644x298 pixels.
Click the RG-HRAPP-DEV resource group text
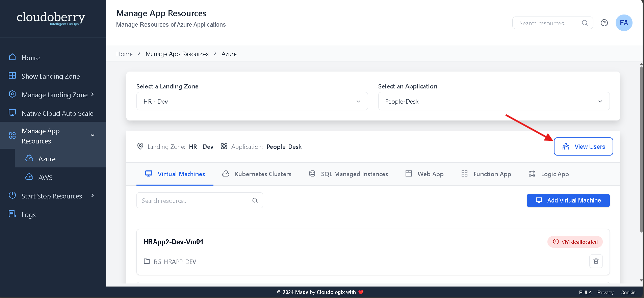pos(175,262)
